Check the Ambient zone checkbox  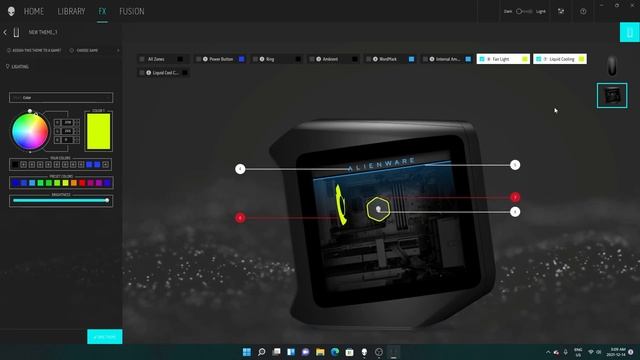(312, 59)
